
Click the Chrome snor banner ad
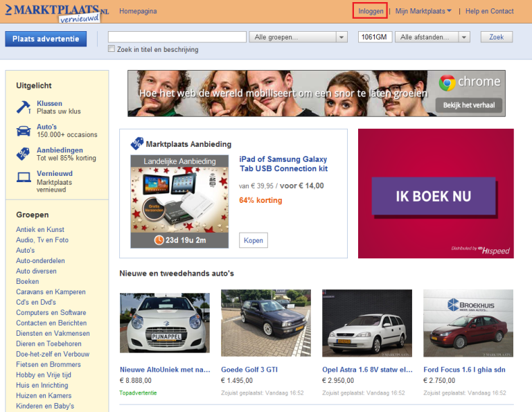tap(317, 93)
